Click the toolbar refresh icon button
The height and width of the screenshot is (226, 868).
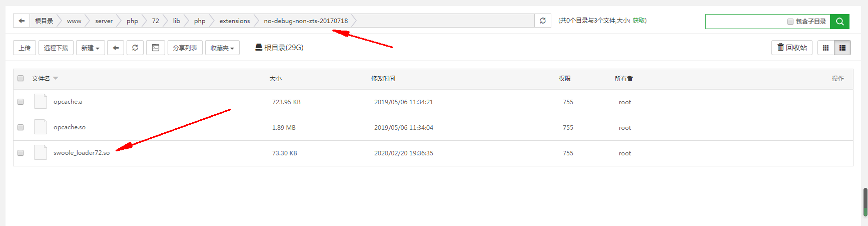(x=135, y=48)
